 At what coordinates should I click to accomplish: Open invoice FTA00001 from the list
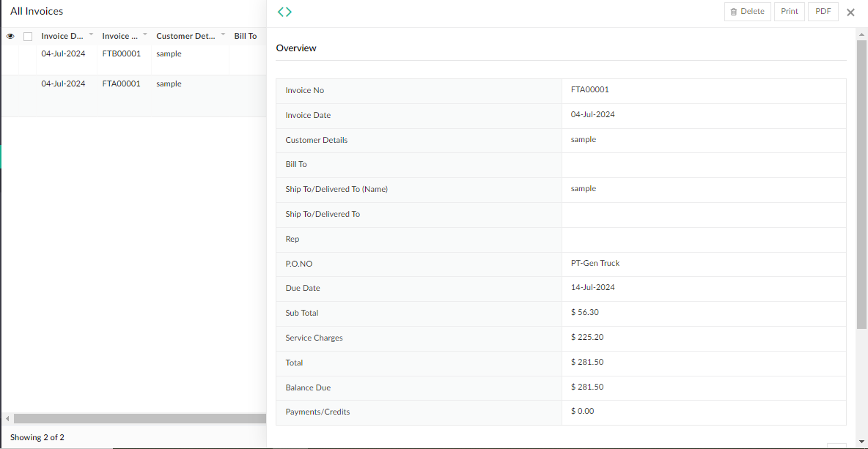click(121, 84)
